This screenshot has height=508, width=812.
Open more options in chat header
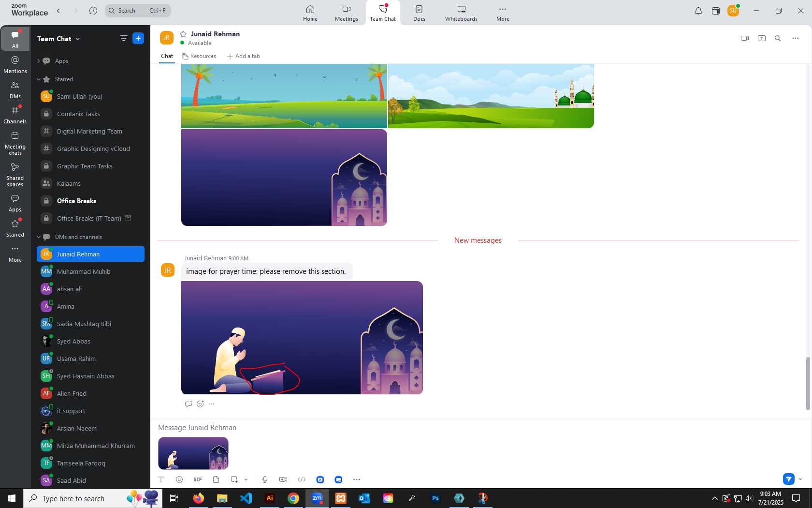point(795,38)
